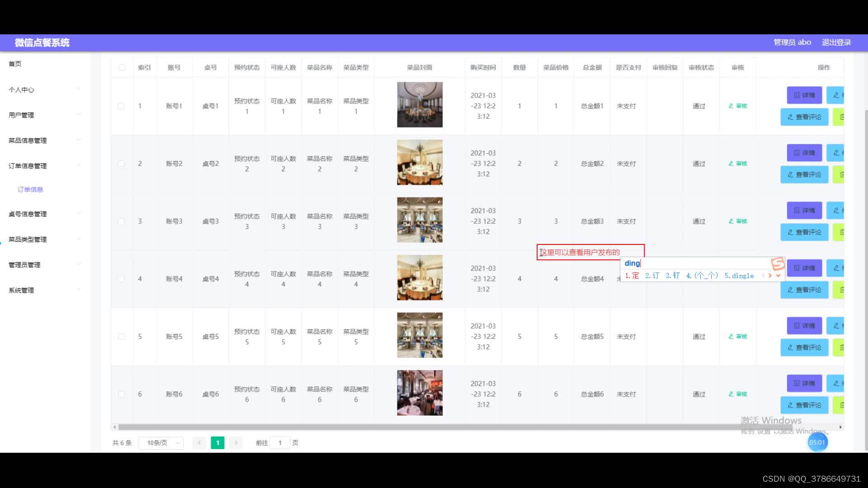This screenshot has height=488, width=868.
Task: Click the pencil edit button in row 账号6
Action: (836, 384)
